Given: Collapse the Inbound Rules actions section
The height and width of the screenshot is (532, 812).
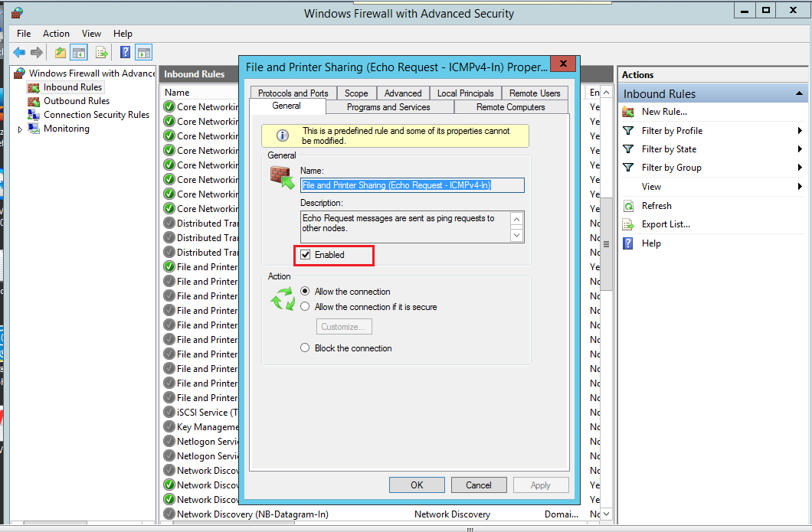Looking at the screenshot, I should coord(799,93).
